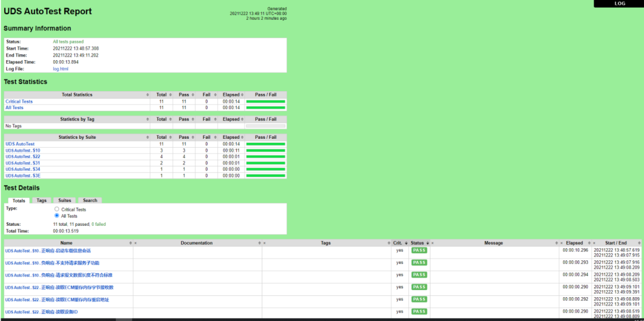Sort test details by Crit. column
The width and height of the screenshot is (644, 321).
click(406, 243)
